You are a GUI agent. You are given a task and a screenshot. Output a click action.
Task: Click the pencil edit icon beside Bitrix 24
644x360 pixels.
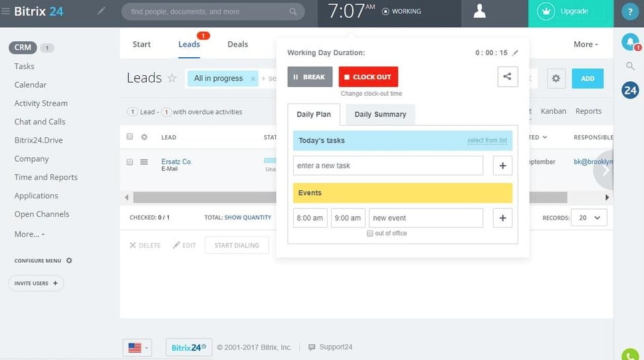pos(101,11)
